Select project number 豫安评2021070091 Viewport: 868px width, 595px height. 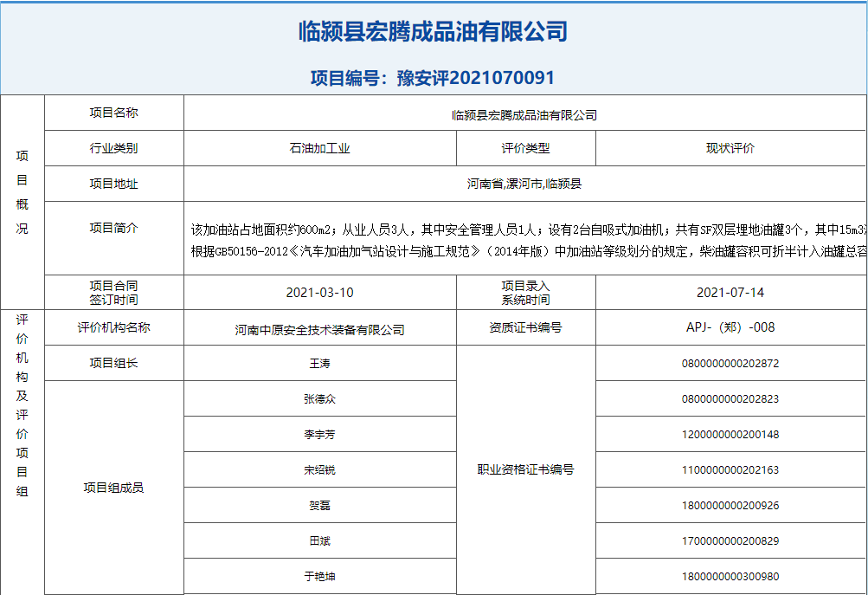point(475,78)
